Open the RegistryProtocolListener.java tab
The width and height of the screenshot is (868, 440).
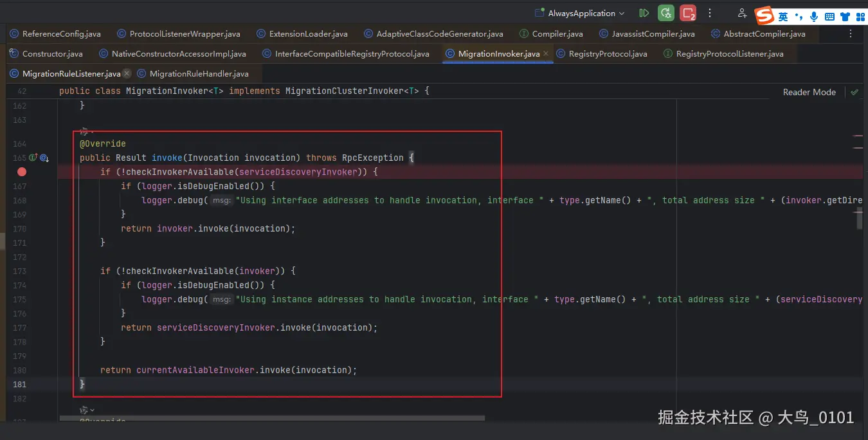click(723, 53)
